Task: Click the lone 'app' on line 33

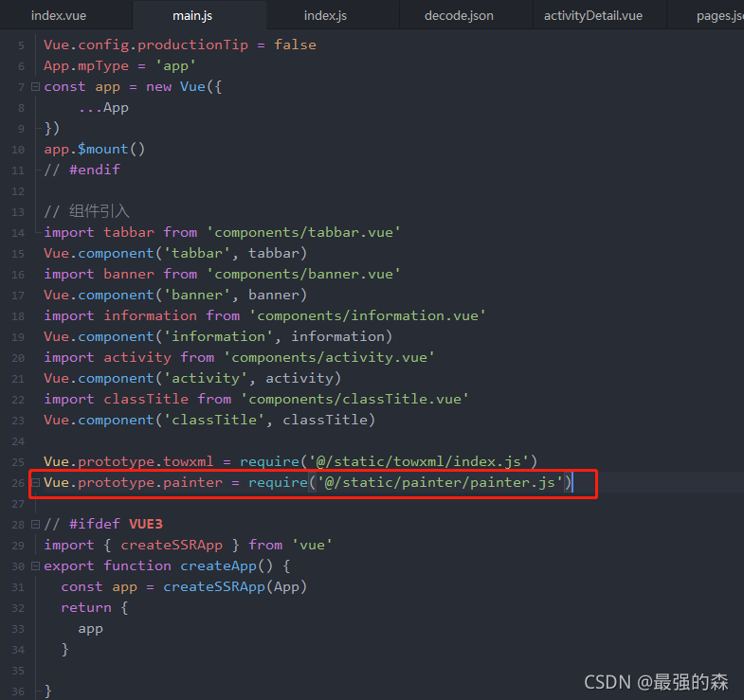Action: (x=91, y=630)
